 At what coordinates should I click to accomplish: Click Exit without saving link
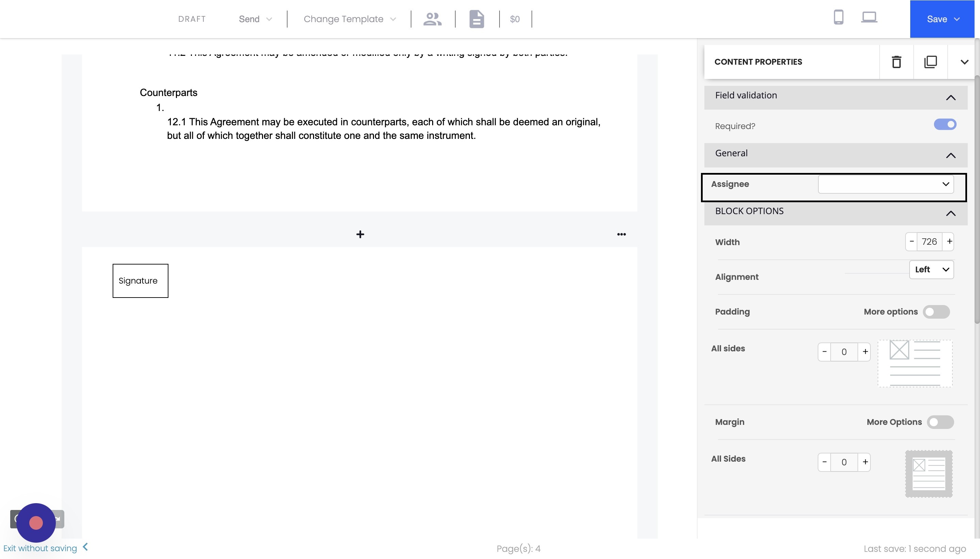(x=40, y=548)
